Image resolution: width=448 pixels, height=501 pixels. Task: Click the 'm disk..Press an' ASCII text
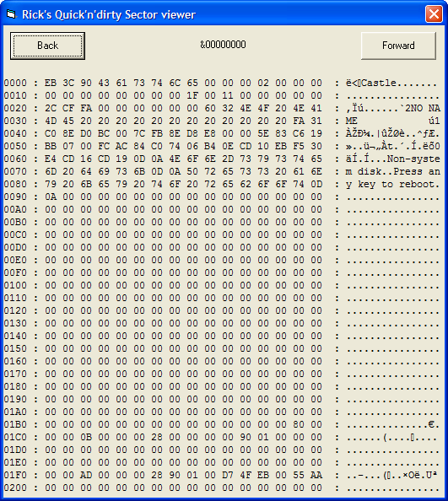coord(392,171)
